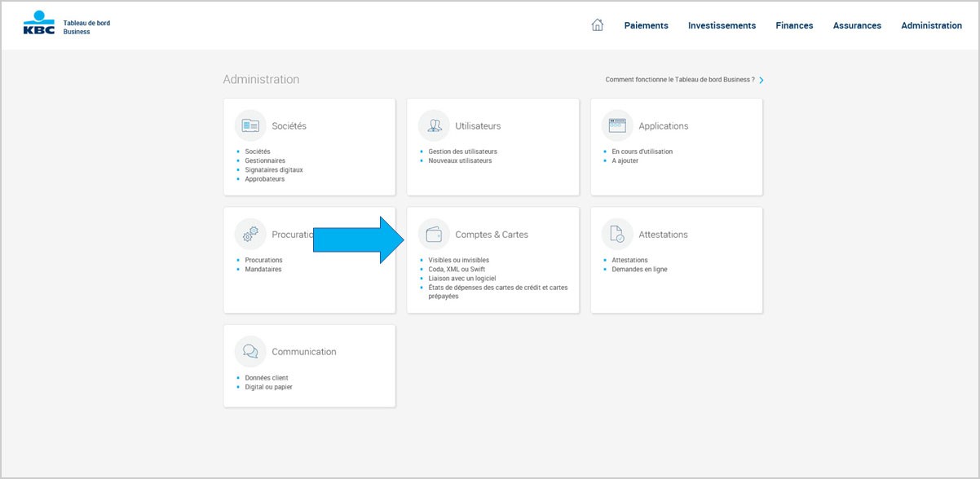Select the Procurations list link
Image resolution: width=980 pixels, height=479 pixels.
point(263,260)
